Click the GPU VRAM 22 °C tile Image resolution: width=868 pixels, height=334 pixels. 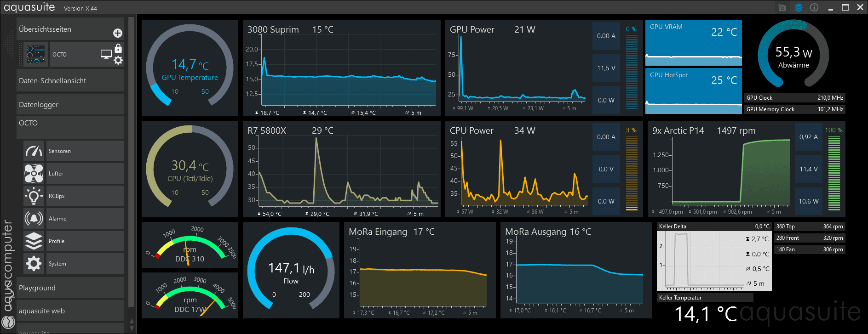coord(694,43)
